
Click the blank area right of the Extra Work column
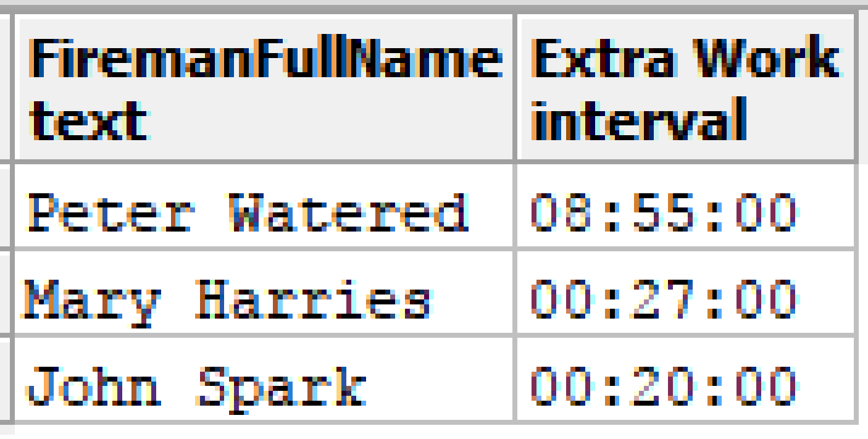pyautogui.click(x=863, y=219)
